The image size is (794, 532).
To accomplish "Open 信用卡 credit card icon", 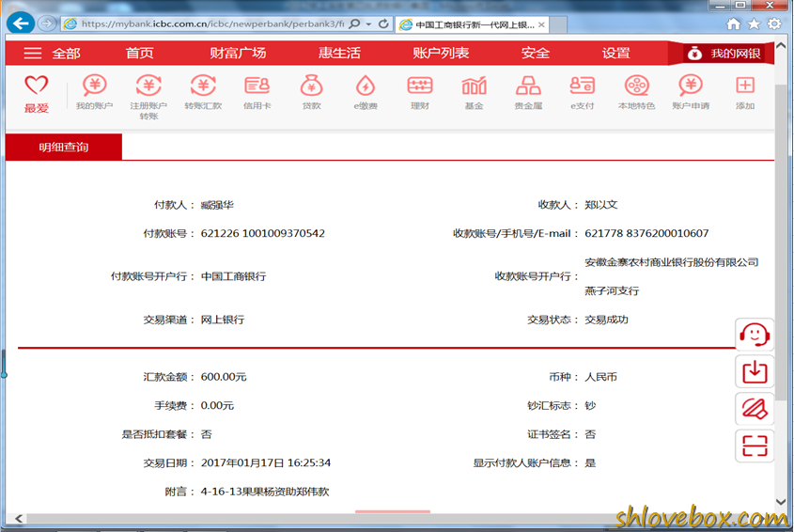I will tap(257, 92).
